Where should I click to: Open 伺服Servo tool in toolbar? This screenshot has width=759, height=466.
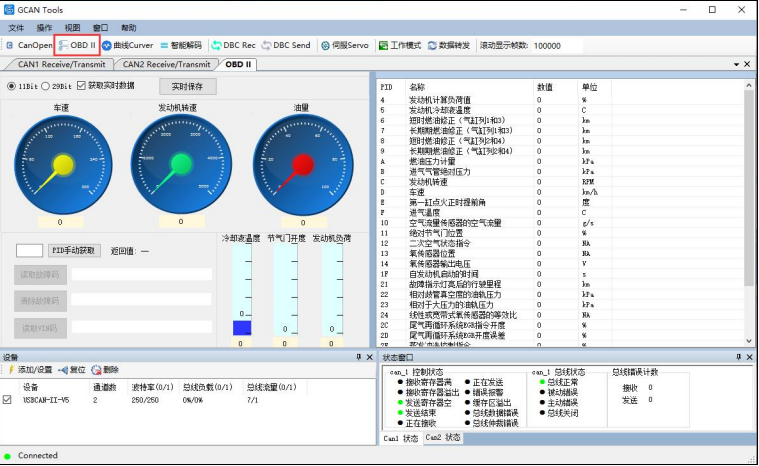click(x=344, y=45)
